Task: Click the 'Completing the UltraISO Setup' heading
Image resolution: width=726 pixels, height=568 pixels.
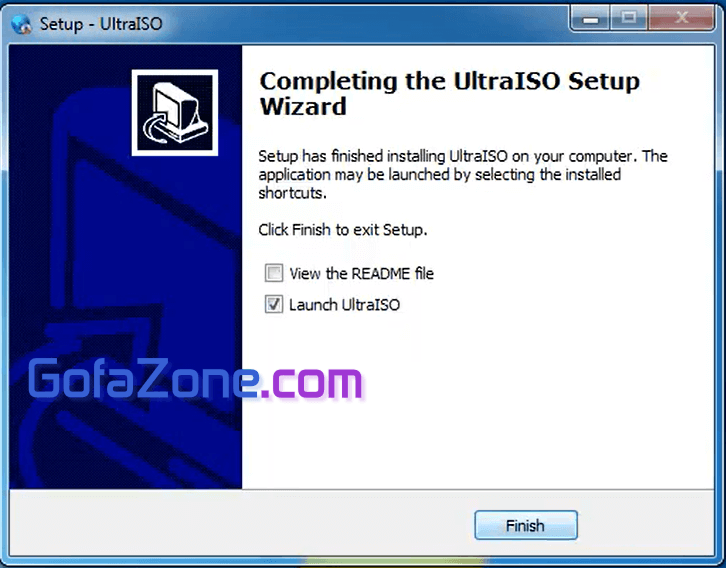Action: click(450, 81)
